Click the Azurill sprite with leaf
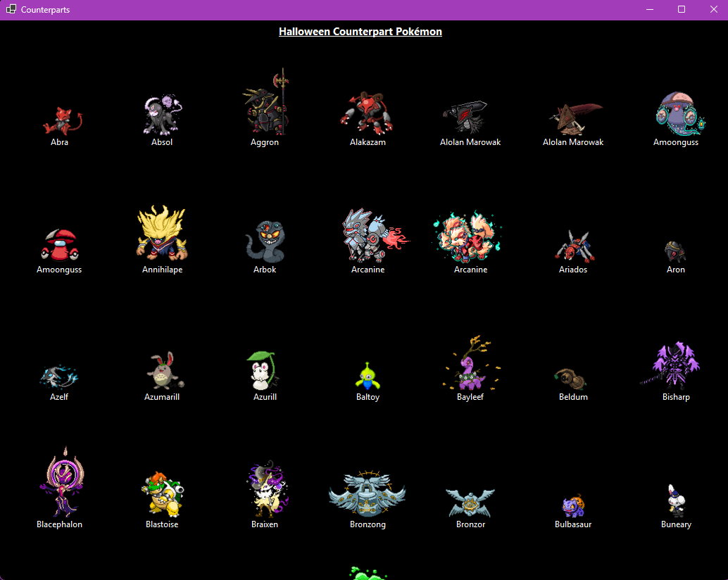Viewport: 728px width, 580px height. (x=264, y=370)
